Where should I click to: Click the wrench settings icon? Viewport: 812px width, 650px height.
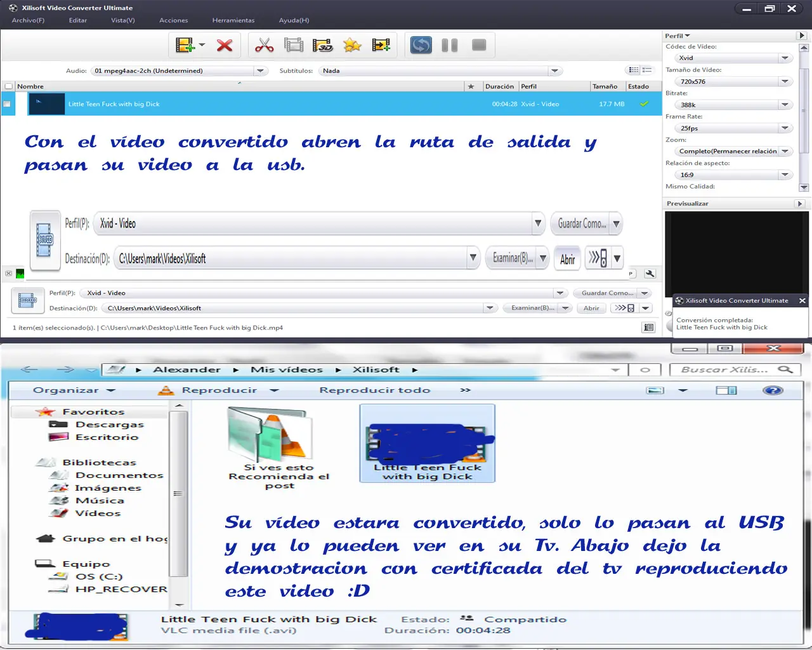click(650, 274)
